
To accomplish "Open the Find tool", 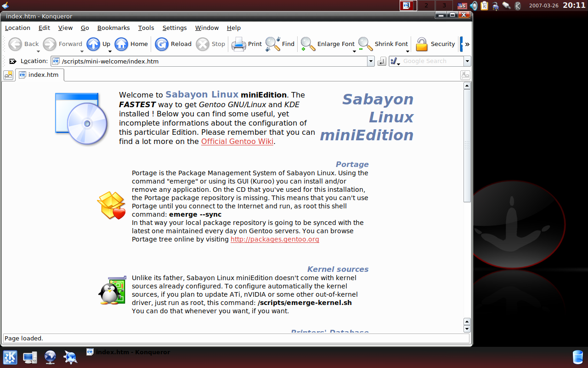I will pyautogui.click(x=280, y=44).
